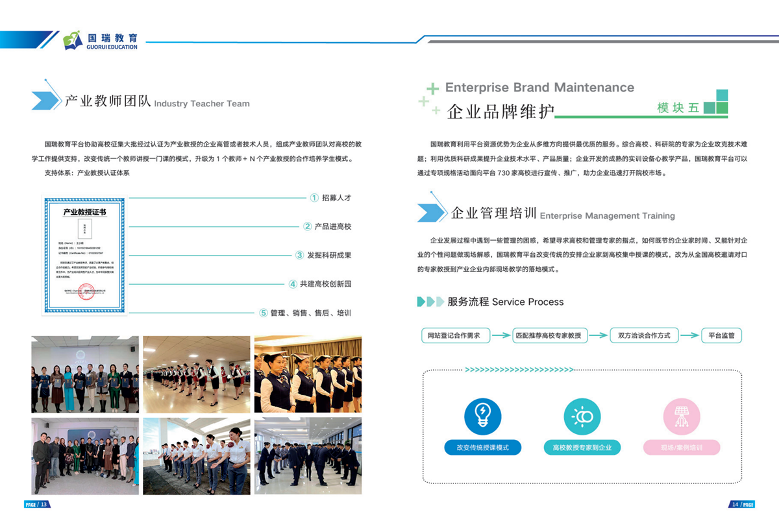This screenshot has width=779, height=532.
Task: Click the Guorui Education logo
Action: [100, 40]
